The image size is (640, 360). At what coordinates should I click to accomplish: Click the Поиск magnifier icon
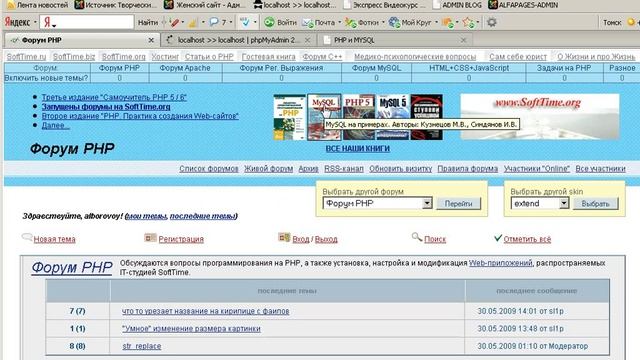click(417, 237)
